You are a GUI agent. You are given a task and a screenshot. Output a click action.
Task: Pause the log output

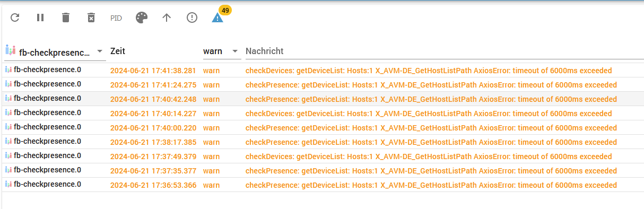tap(40, 18)
